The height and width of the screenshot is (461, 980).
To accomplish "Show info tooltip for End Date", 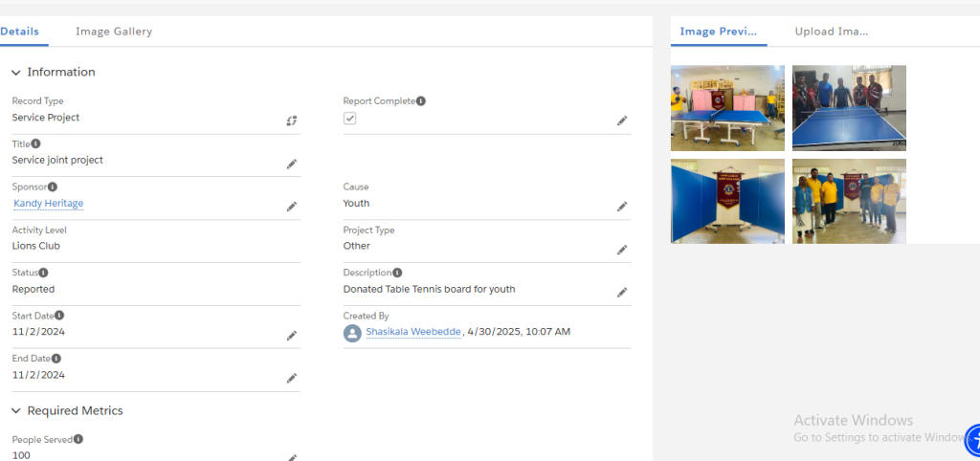I will point(56,359).
